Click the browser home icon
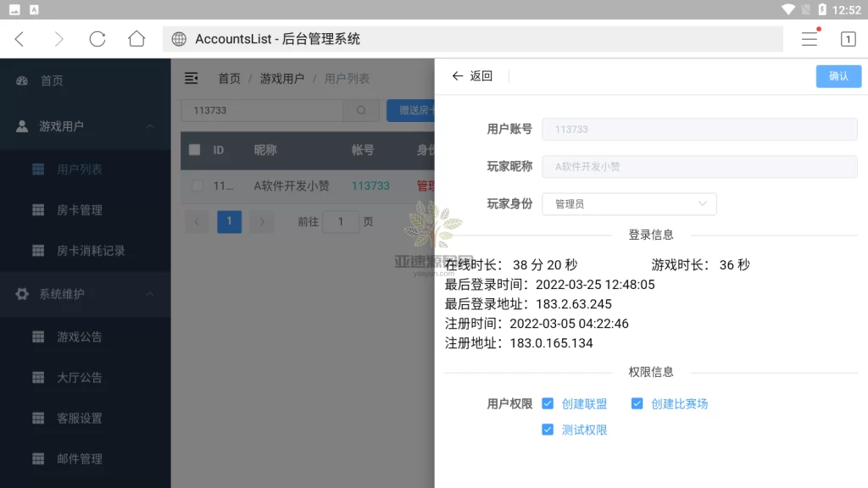Image resolution: width=868 pixels, height=488 pixels. pyautogui.click(x=136, y=38)
